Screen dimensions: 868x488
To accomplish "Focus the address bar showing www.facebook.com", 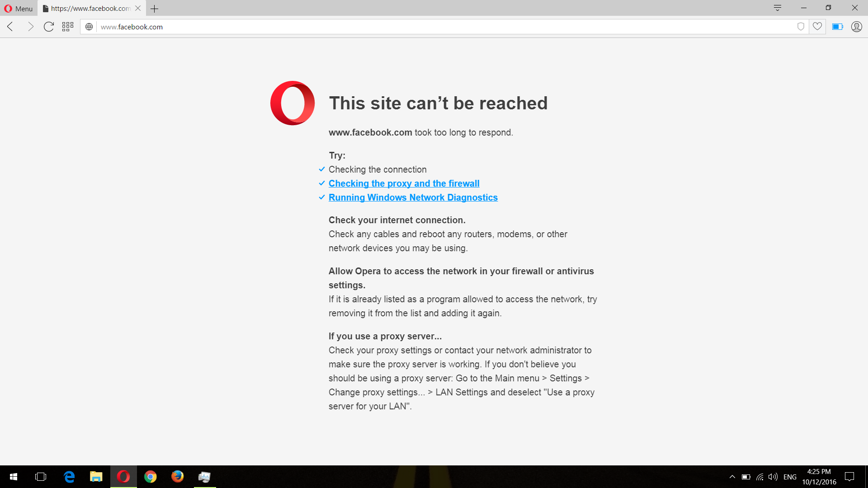I will point(445,27).
